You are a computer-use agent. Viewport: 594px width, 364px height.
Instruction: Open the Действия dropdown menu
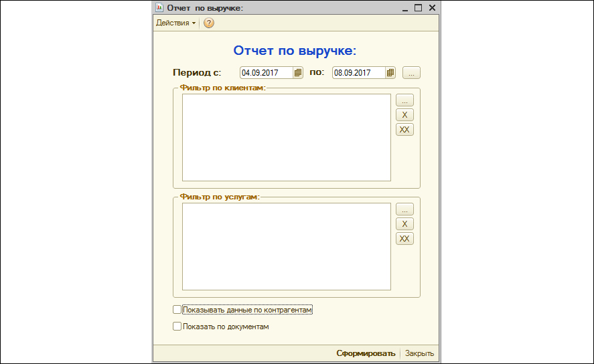point(175,23)
